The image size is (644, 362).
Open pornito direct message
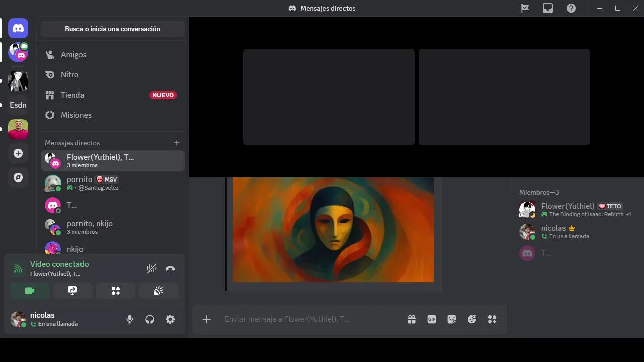pos(113,183)
